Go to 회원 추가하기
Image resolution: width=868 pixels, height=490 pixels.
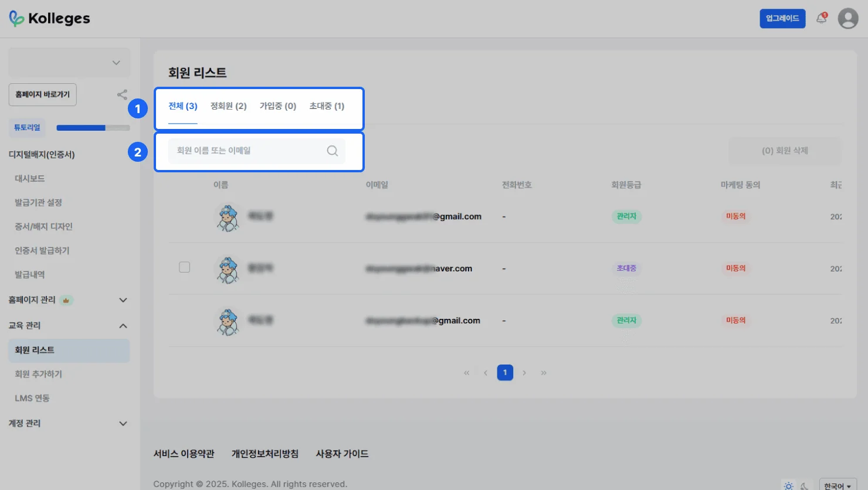[38, 375]
